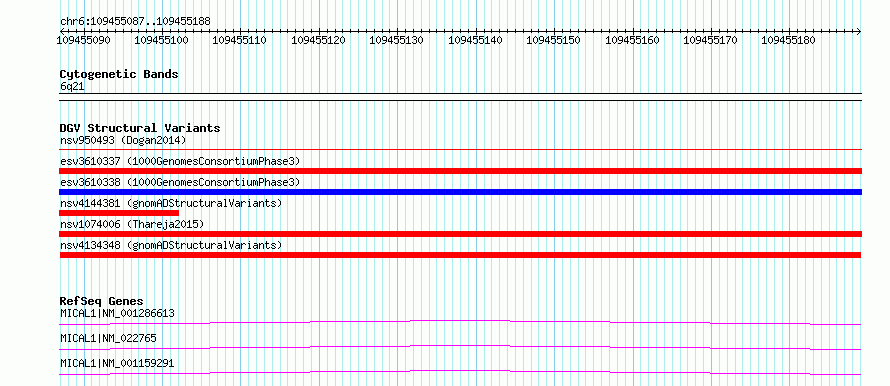This screenshot has width=890, height=386.
Task: Select the 6q21 band label
Action: tap(72, 87)
